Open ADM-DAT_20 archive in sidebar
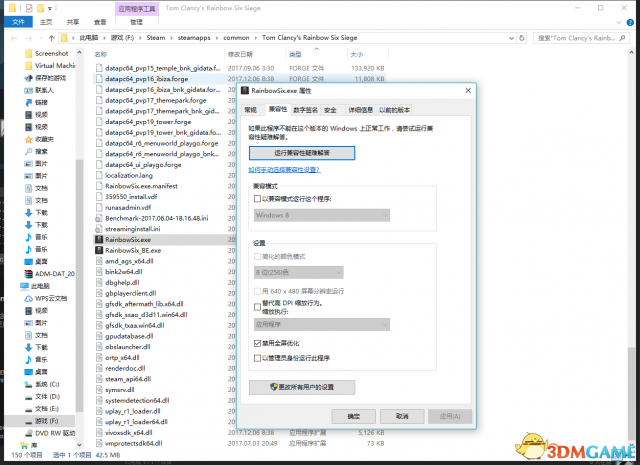 (50, 274)
